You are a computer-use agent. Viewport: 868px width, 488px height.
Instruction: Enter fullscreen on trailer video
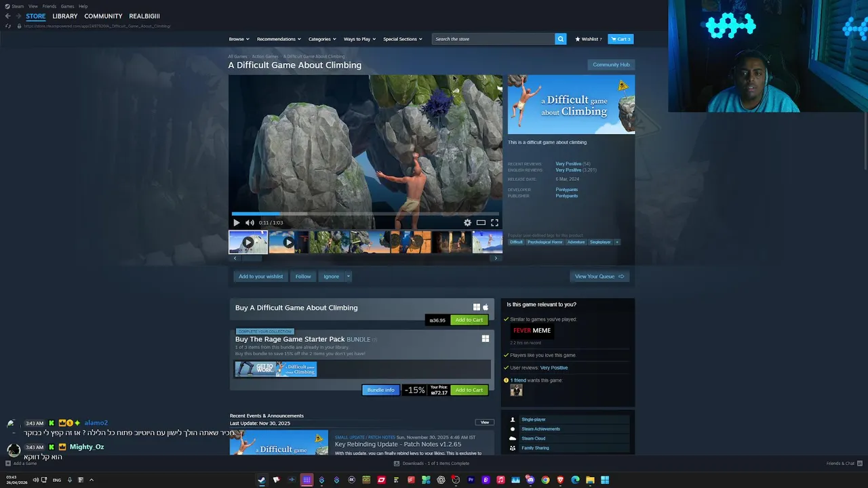494,222
